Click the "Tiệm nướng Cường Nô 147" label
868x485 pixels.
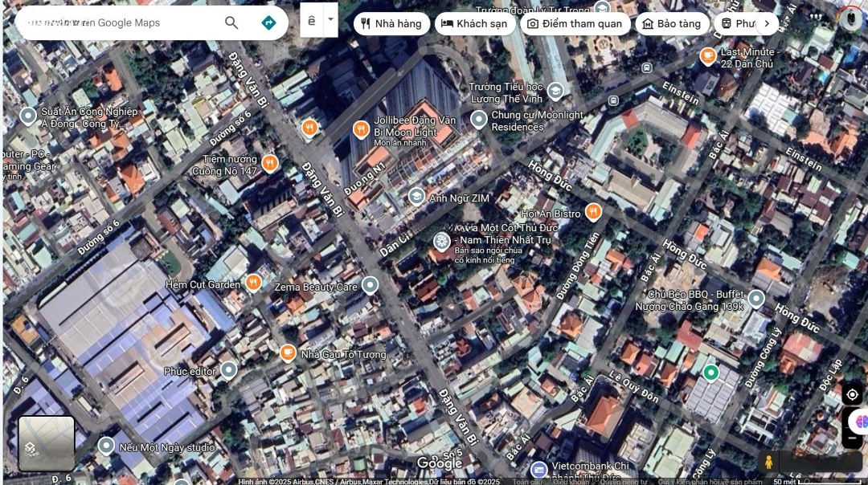tap(225, 165)
